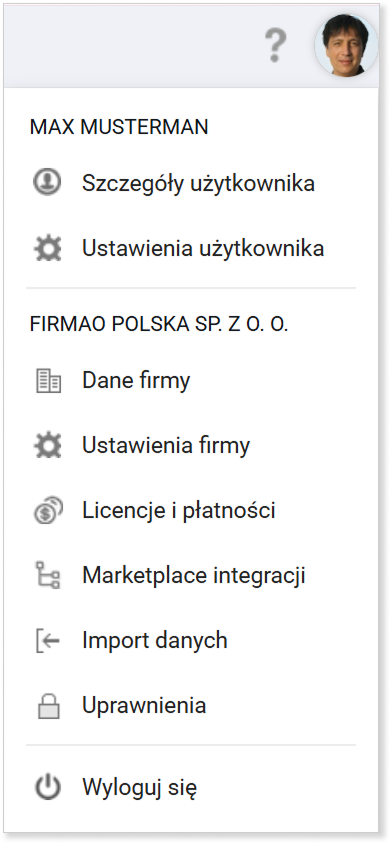The height and width of the screenshot is (844, 391).
Task: Open Ustawienia użytkownika
Action: (203, 249)
